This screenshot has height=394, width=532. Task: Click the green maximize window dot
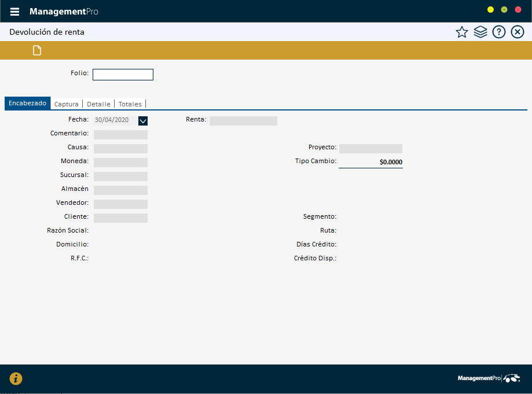tap(504, 9)
